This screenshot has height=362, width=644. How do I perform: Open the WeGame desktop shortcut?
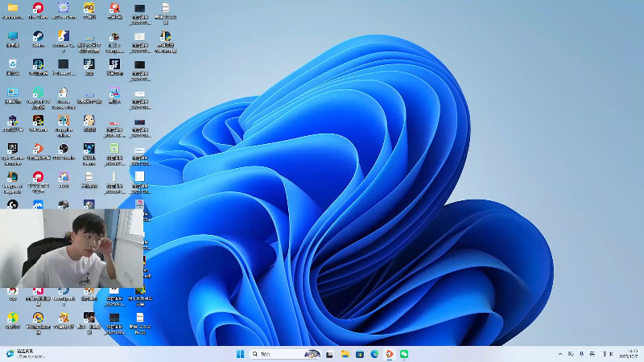[x=38, y=121]
